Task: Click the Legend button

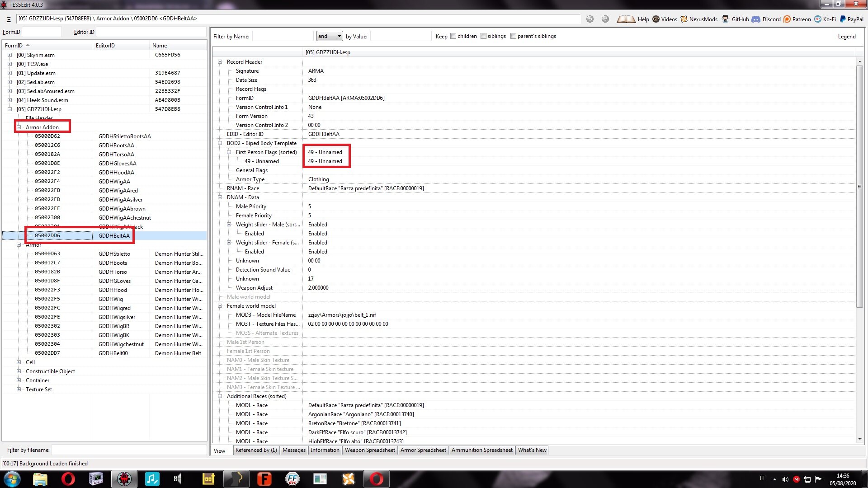Action: 846,37
